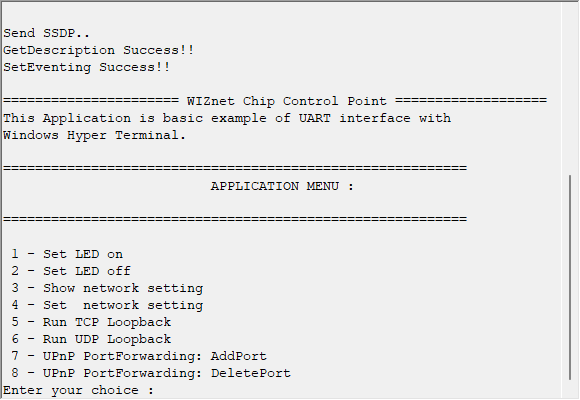Click the 'APPLICATION MENU :' title
This screenshot has width=580, height=400.
282,186
